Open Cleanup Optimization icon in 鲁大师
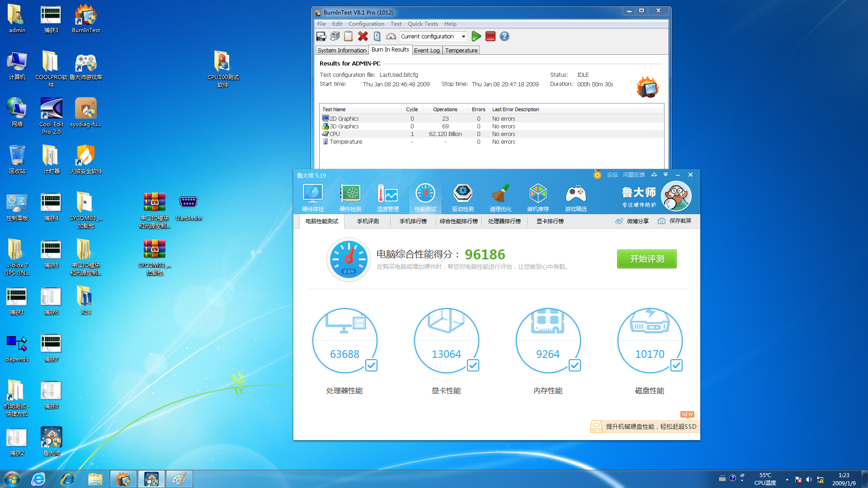Screen dimensions: 868x488 point(500,197)
